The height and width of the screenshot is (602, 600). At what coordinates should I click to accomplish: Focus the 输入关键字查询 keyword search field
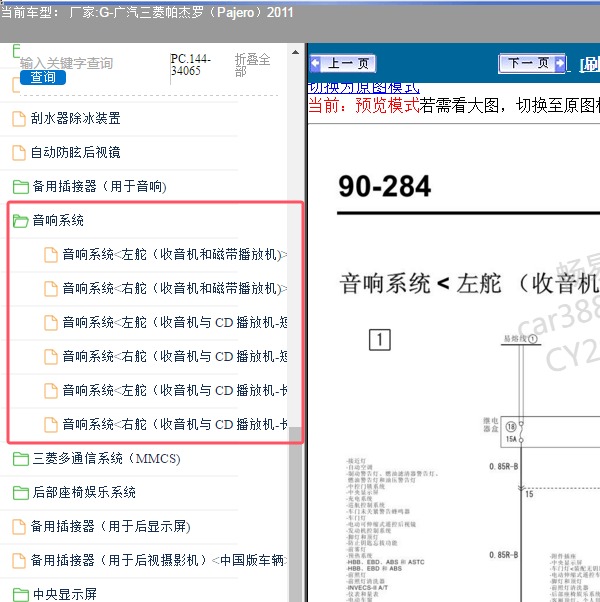point(66,63)
